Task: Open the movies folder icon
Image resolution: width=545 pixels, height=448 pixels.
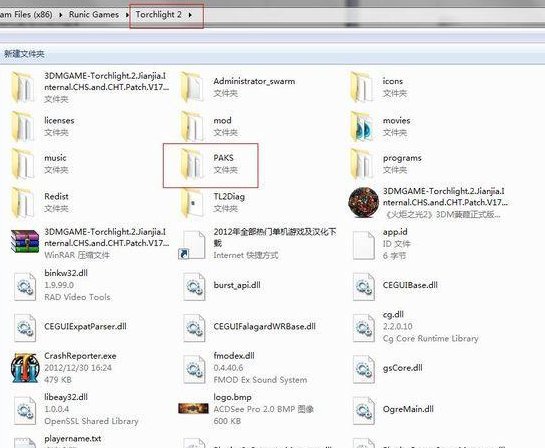Action: coord(361,126)
